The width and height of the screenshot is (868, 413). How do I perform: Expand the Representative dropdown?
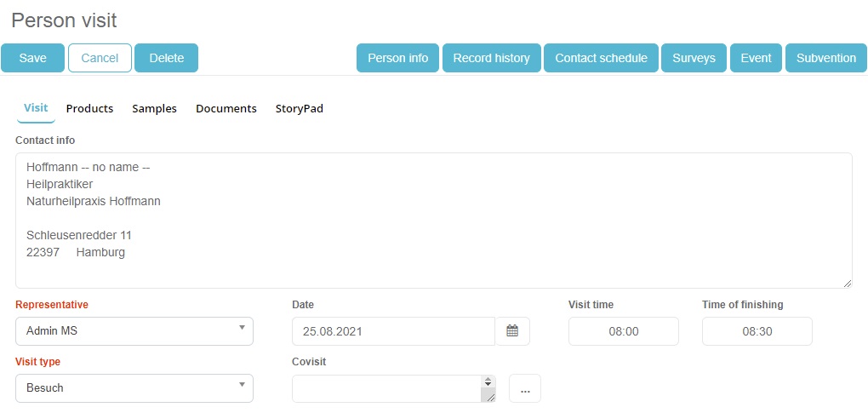click(134, 331)
